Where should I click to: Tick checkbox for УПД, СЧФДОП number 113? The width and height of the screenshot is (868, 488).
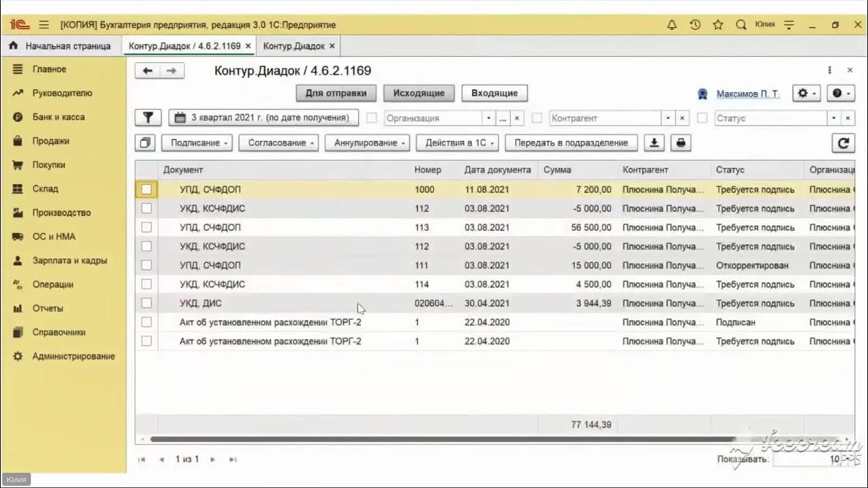point(146,227)
